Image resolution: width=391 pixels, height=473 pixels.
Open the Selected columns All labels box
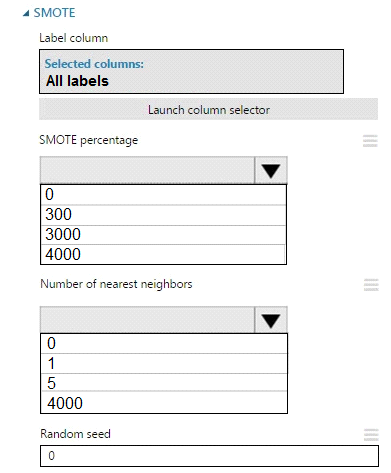pyautogui.click(x=191, y=72)
